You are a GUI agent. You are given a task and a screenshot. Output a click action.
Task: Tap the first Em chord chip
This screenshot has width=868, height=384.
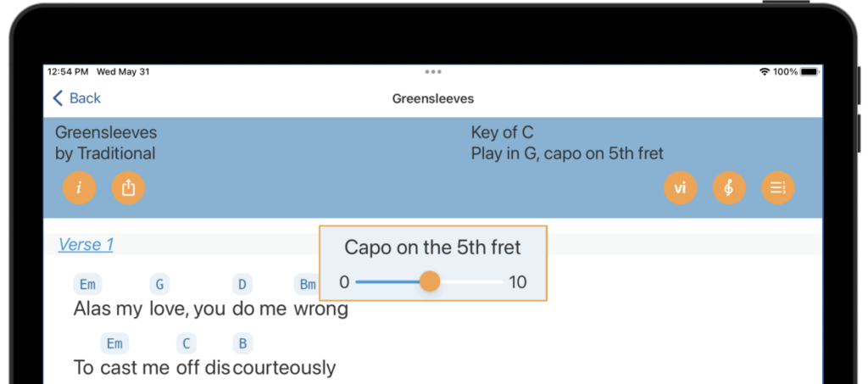point(87,285)
